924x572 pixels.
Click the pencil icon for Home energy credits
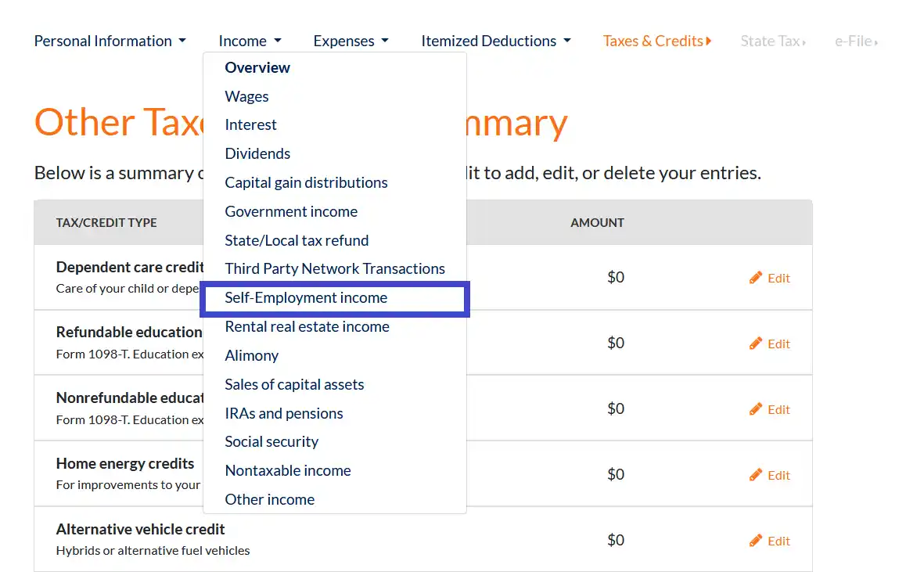click(x=756, y=475)
